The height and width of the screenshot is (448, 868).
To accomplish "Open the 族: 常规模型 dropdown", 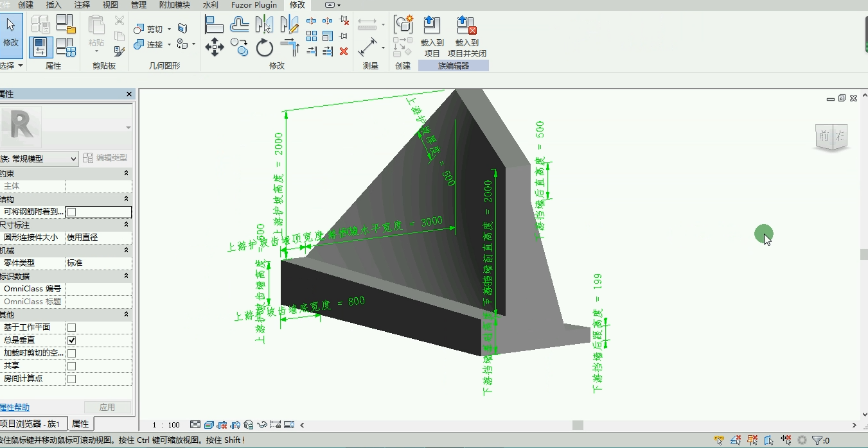I will click(39, 159).
